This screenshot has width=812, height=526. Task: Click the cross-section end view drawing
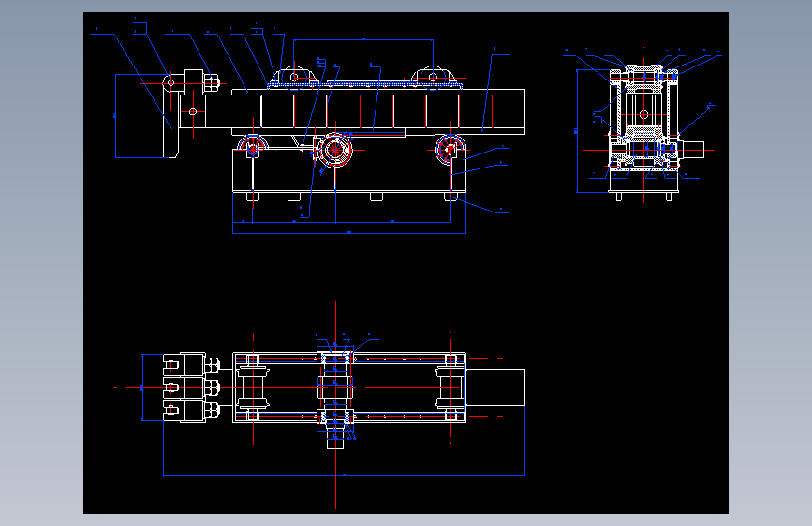click(643, 124)
